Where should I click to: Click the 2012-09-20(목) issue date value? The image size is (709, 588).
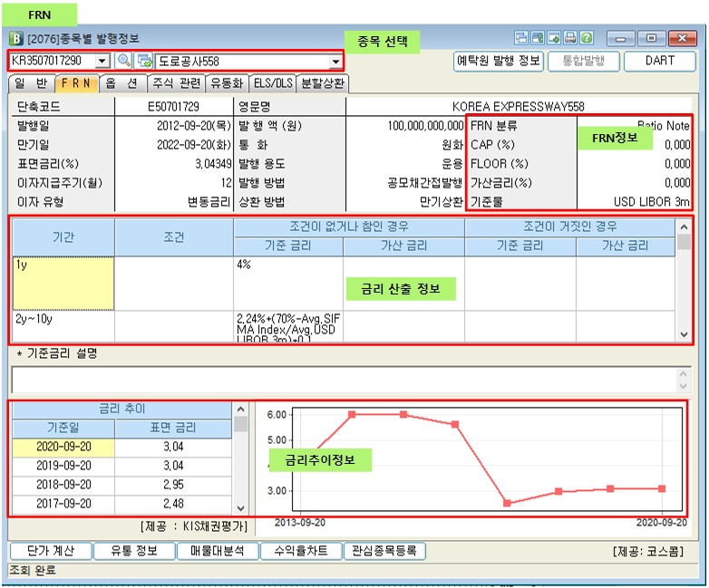(193, 126)
